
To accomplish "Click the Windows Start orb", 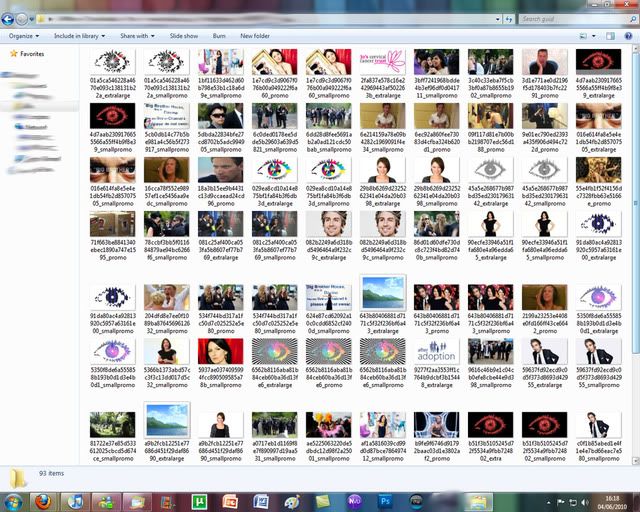I will [x=14, y=500].
